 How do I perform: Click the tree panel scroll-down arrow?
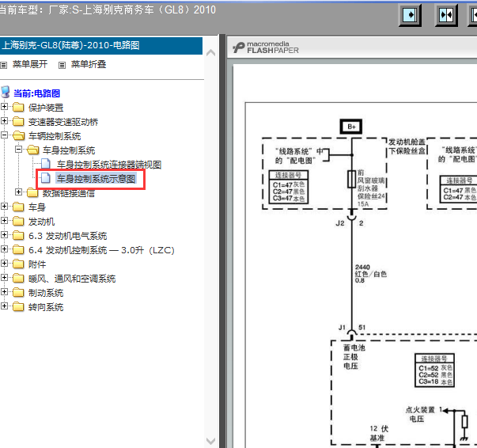coord(210,441)
